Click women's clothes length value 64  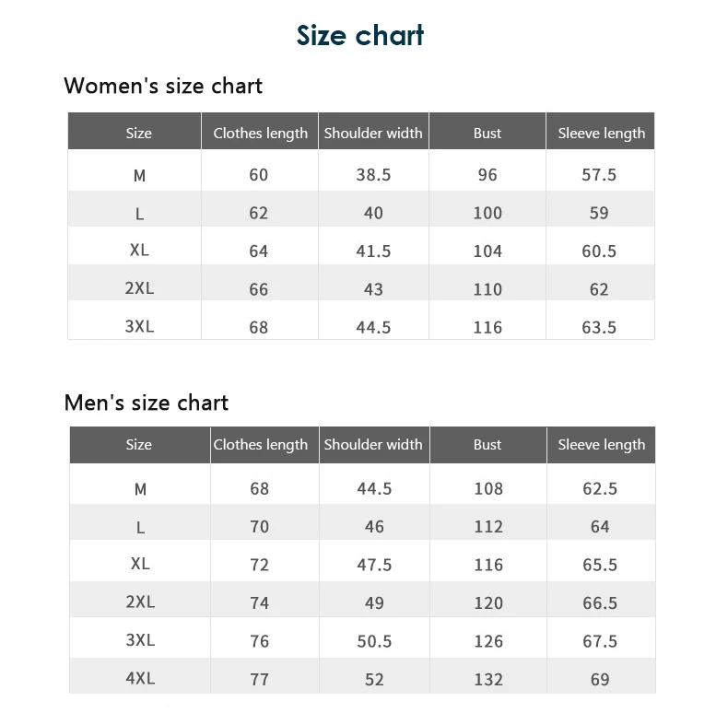pyautogui.click(x=259, y=251)
